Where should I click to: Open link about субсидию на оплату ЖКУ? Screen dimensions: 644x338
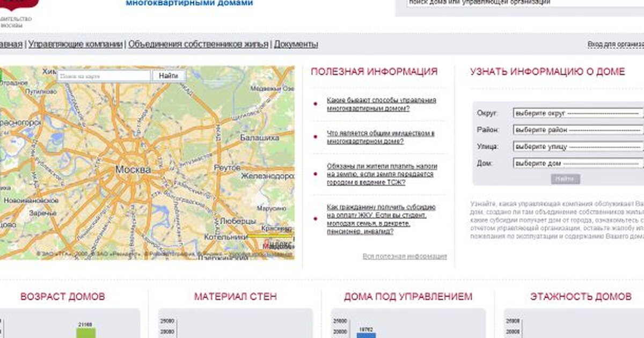click(381, 219)
